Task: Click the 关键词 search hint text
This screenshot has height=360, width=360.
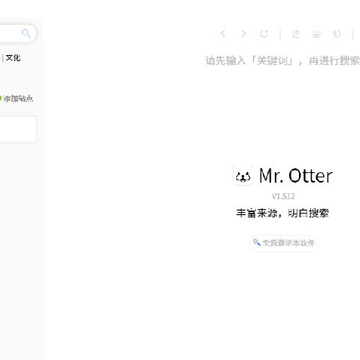Action: coord(283,61)
